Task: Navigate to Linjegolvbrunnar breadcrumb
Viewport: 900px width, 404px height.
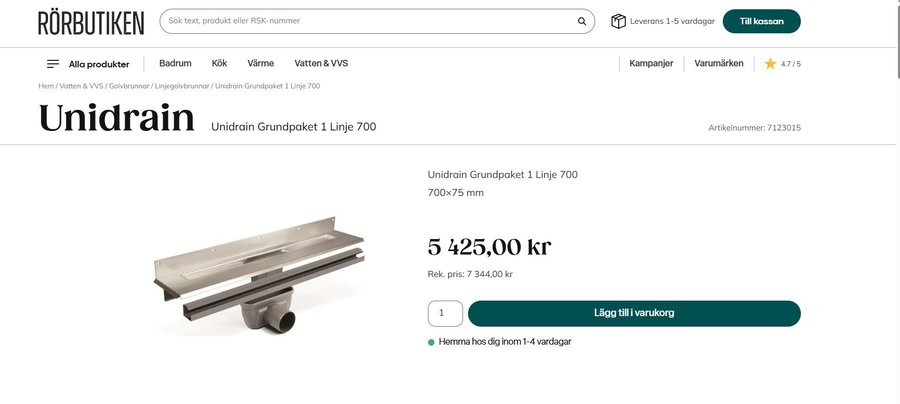Action: click(x=182, y=86)
